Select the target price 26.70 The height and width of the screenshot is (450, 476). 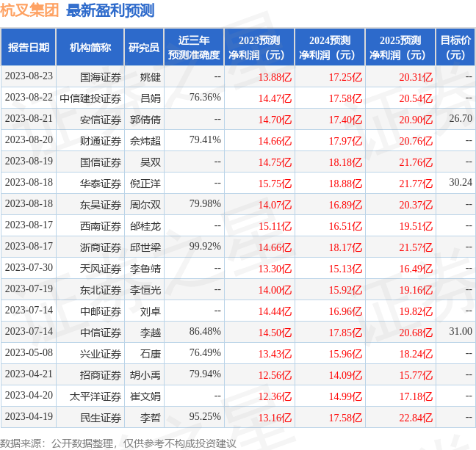pos(461,118)
